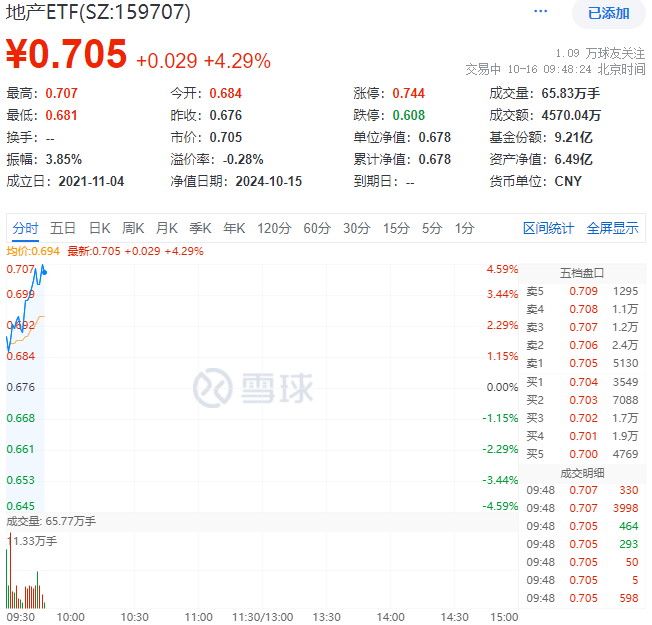
Task: Select the 季K chart tab
Action: pyautogui.click(x=200, y=228)
